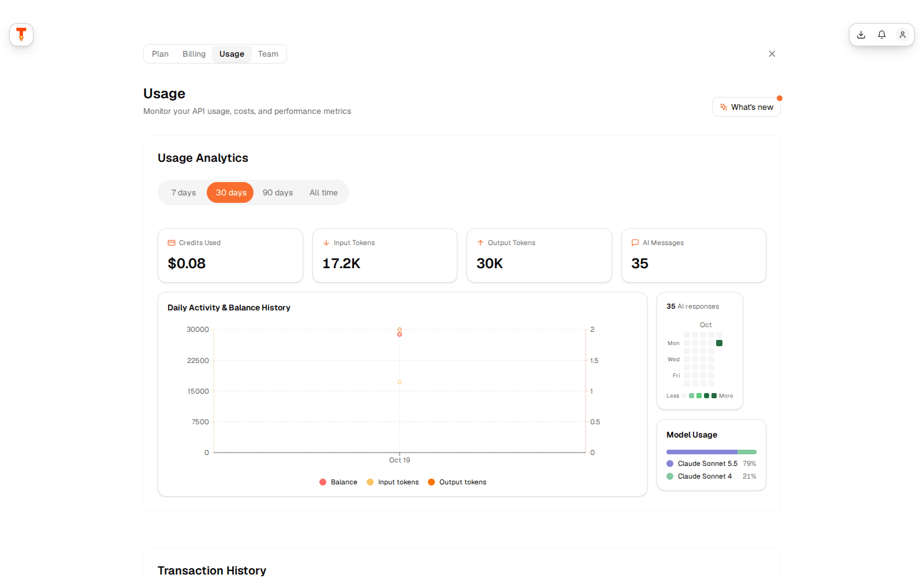The height and width of the screenshot is (578, 924).
Task: Switch to the Billing tab
Action: tap(194, 54)
